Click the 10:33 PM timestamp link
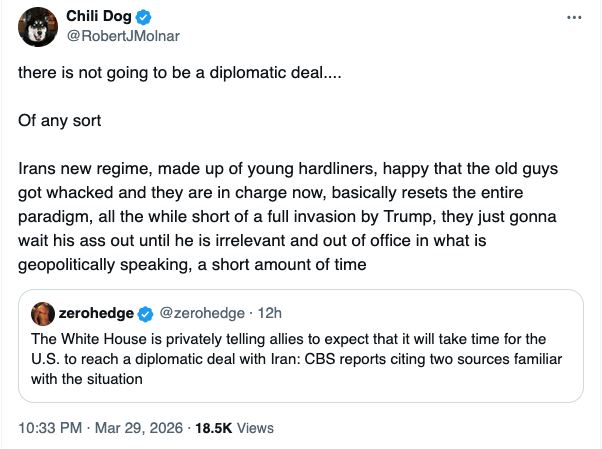 pyautogui.click(x=49, y=428)
